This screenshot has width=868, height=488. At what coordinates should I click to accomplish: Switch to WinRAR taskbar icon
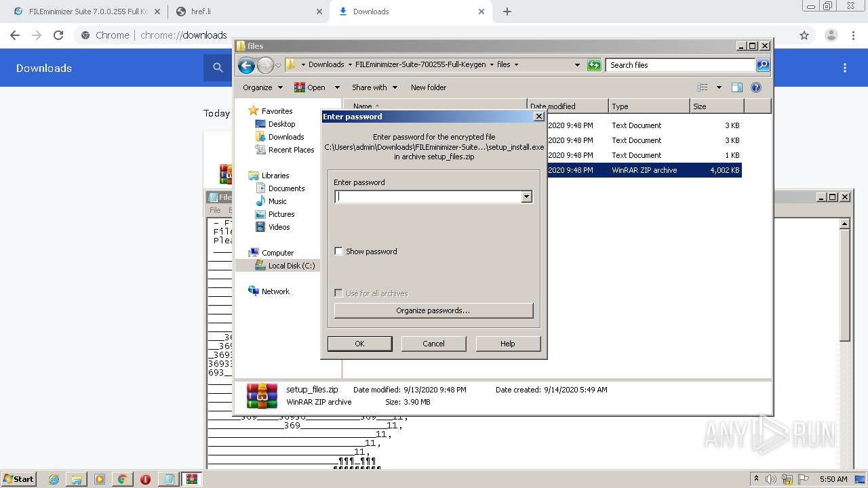[191, 479]
